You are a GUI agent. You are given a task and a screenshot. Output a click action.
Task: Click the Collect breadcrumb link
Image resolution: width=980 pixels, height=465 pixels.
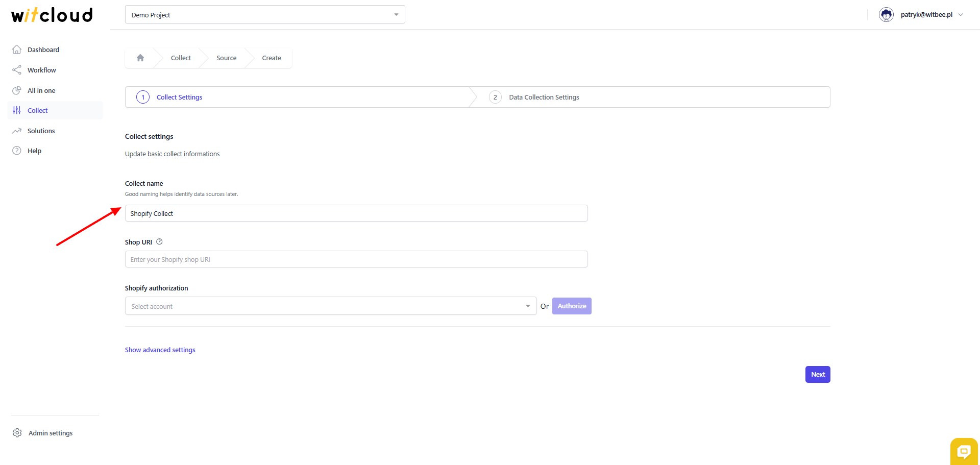(181, 58)
